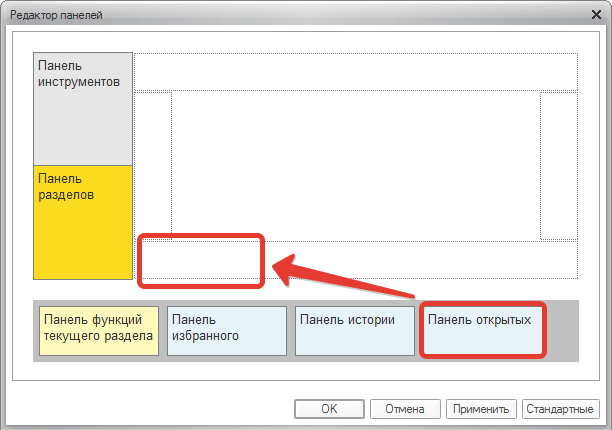612x430 pixels.
Task: Click inside the red-outlined bottom drop target
Action: point(200,260)
